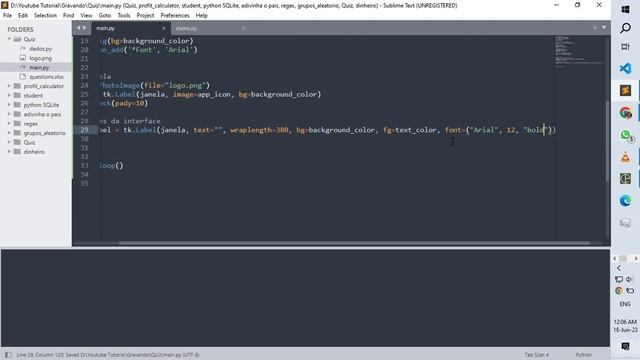Click the profit_calculator folder icon

[17, 86]
